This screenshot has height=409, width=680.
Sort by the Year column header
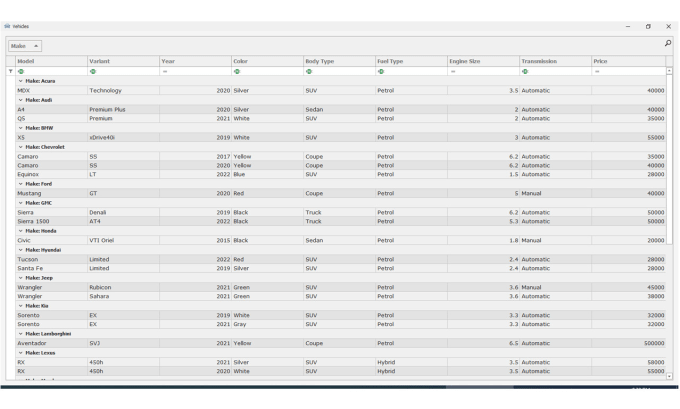[x=195, y=61]
